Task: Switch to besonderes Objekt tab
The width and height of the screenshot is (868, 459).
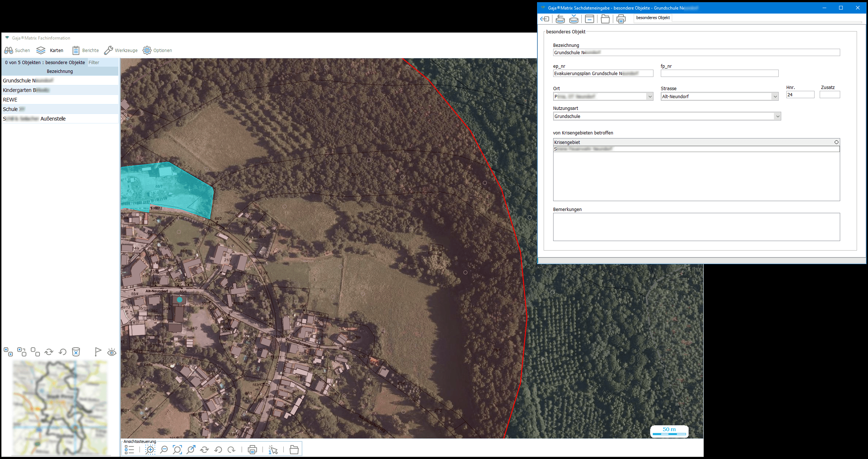Action: click(653, 18)
